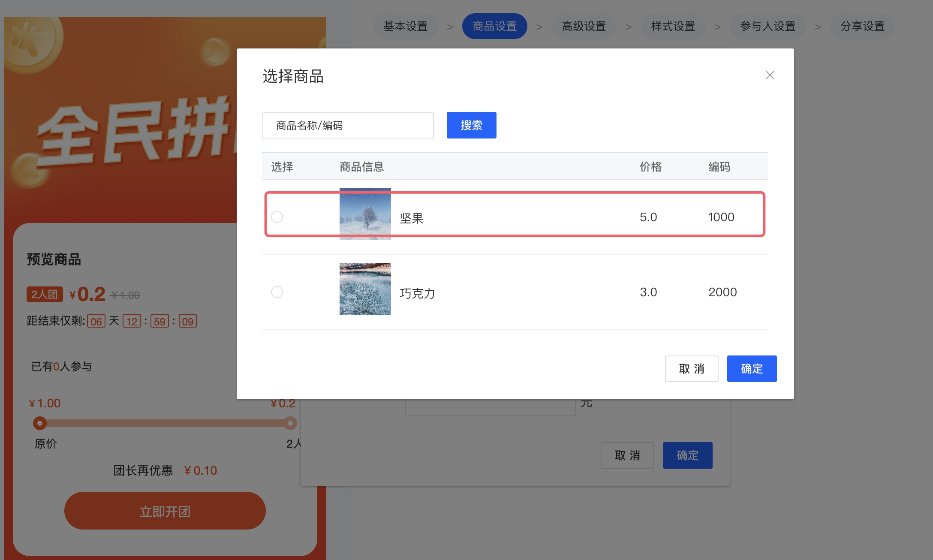Select the 巧克力 product radio button
933x560 pixels.
coord(277,292)
